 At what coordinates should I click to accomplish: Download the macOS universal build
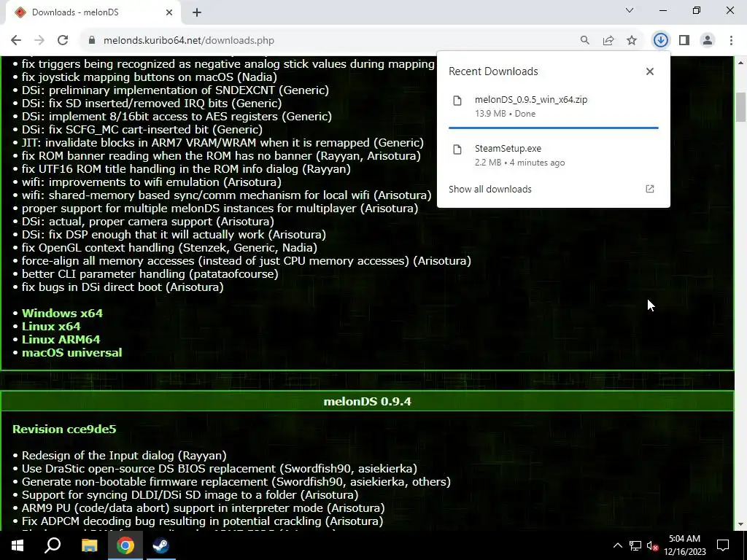pyautogui.click(x=72, y=353)
